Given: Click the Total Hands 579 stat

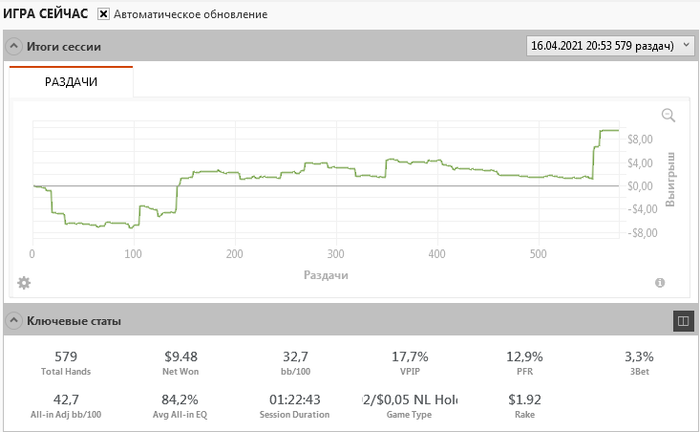Looking at the screenshot, I should (66, 362).
